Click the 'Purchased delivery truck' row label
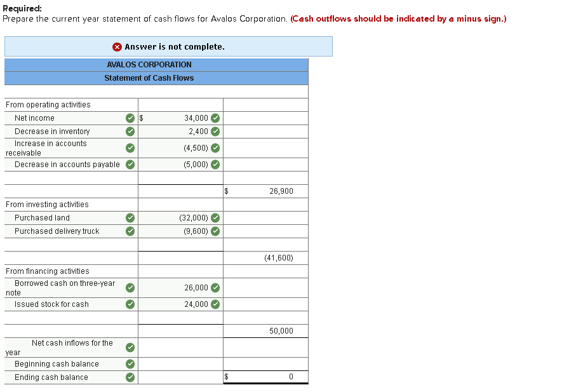The image size is (562, 392). pos(57,231)
